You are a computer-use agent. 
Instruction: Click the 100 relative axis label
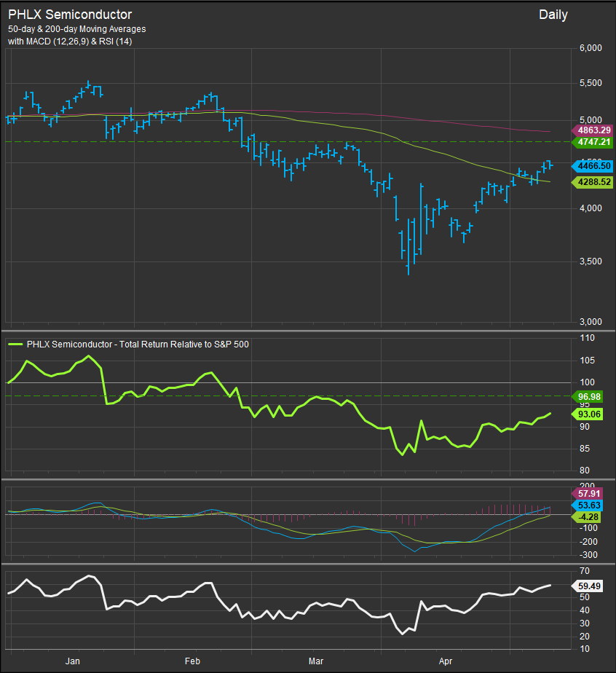(x=588, y=382)
